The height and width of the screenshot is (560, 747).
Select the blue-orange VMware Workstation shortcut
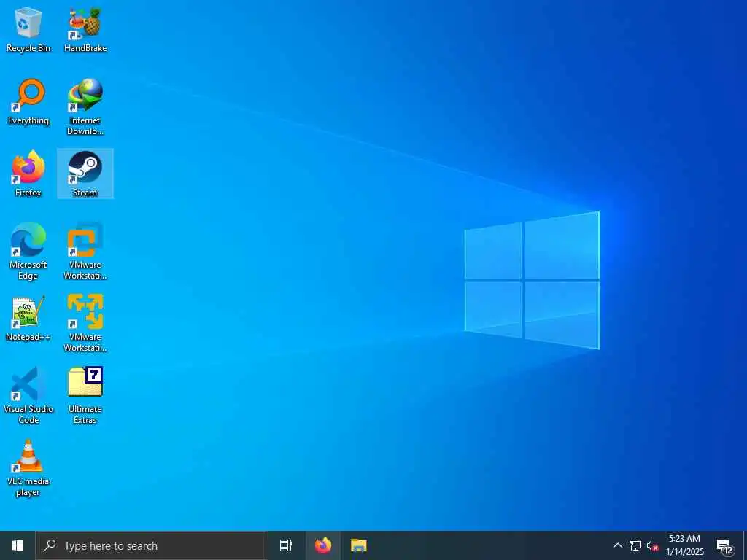(x=85, y=252)
